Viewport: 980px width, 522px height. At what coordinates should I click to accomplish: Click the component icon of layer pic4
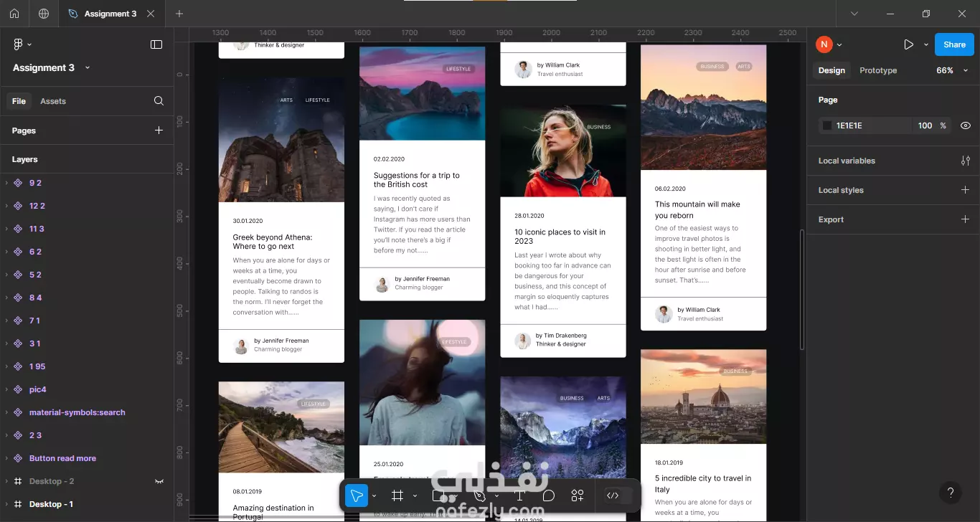tap(19, 389)
